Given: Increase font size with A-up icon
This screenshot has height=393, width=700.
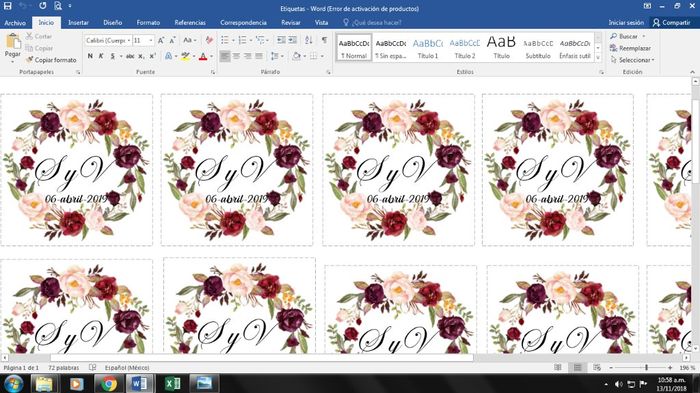Looking at the screenshot, I should (161, 40).
